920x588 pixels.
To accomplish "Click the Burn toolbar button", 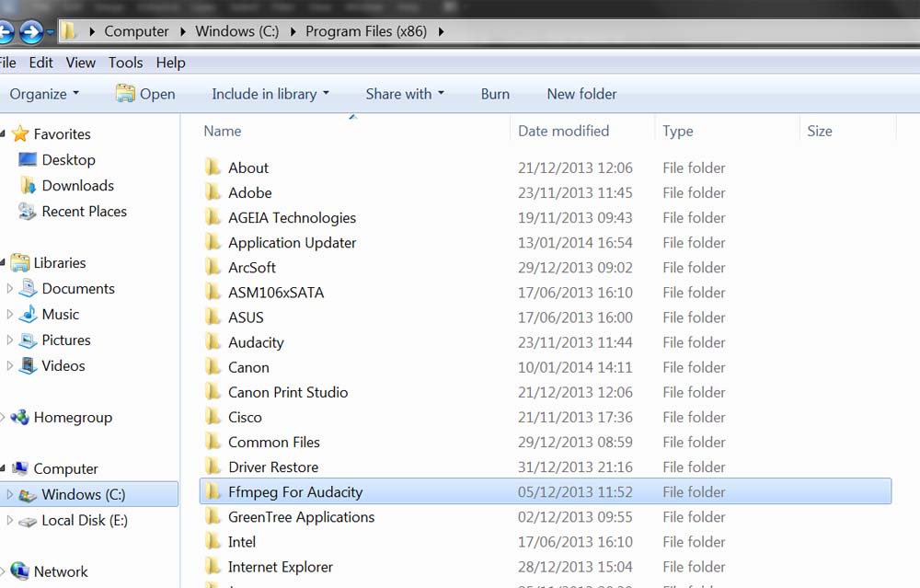I will coord(495,94).
